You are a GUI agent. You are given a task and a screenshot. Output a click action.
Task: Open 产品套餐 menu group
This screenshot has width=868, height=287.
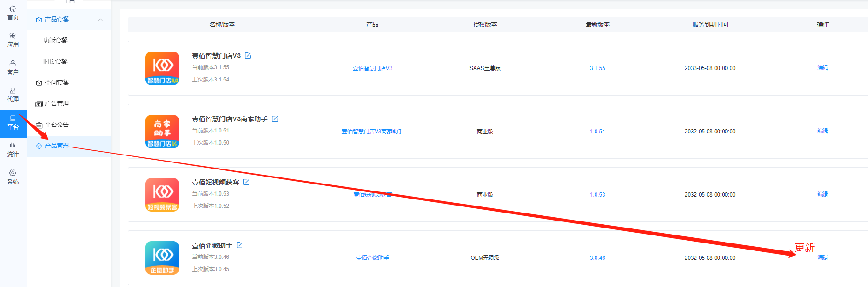click(69, 20)
